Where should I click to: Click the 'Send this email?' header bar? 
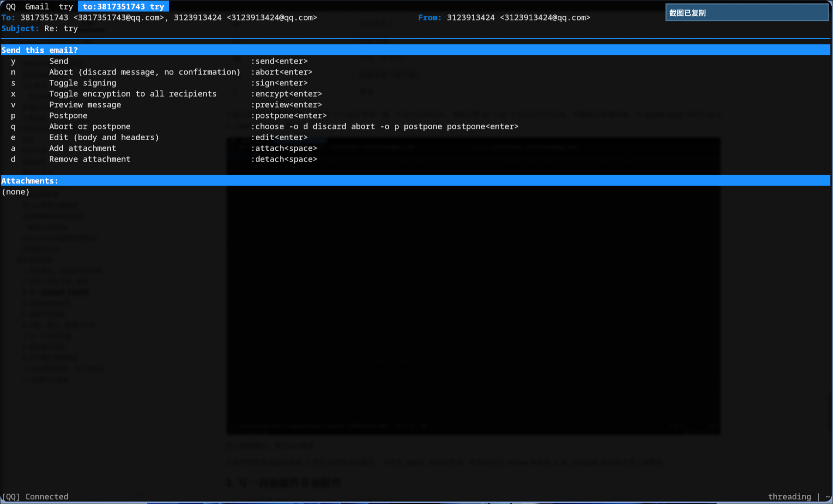click(x=416, y=50)
